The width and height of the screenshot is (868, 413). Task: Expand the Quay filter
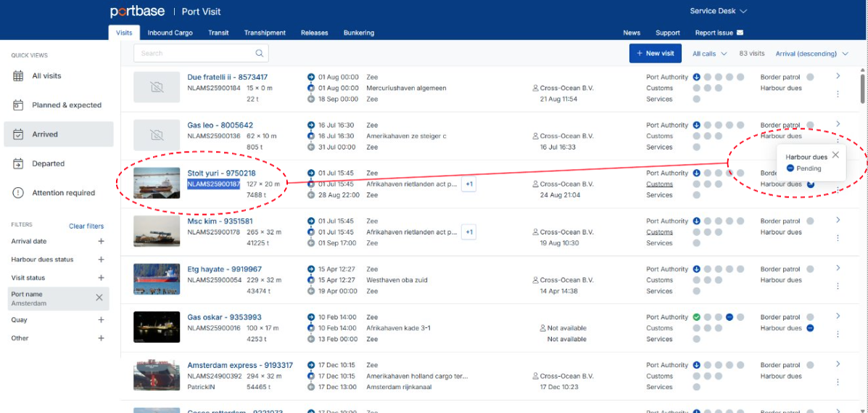pyautogui.click(x=101, y=320)
